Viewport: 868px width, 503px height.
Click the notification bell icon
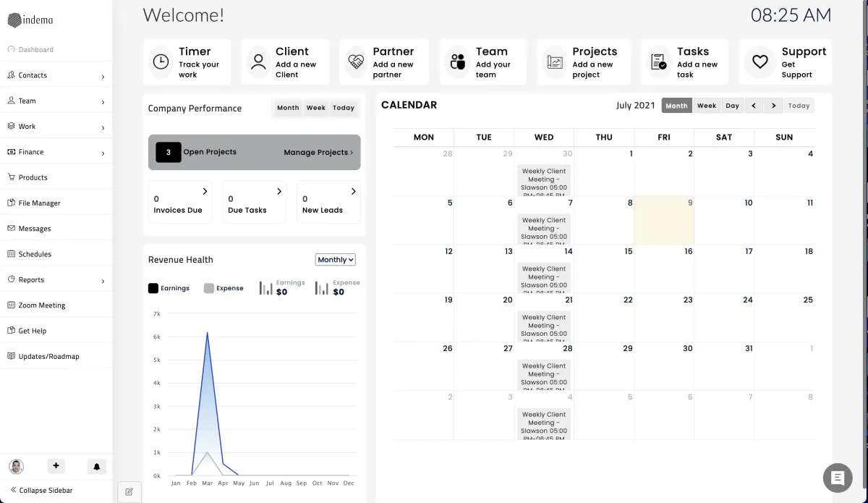96,467
